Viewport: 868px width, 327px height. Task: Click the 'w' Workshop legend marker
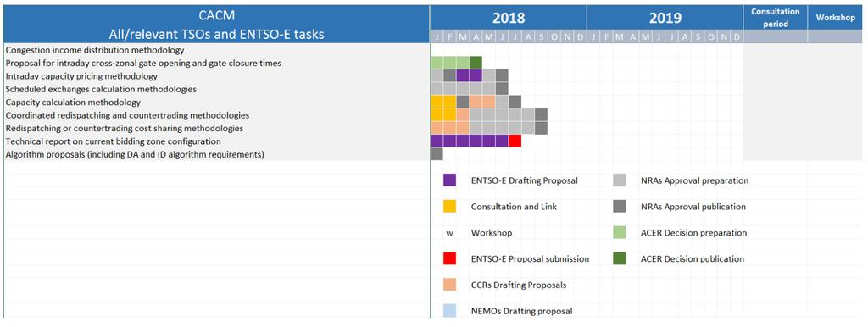(x=449, y=233)
